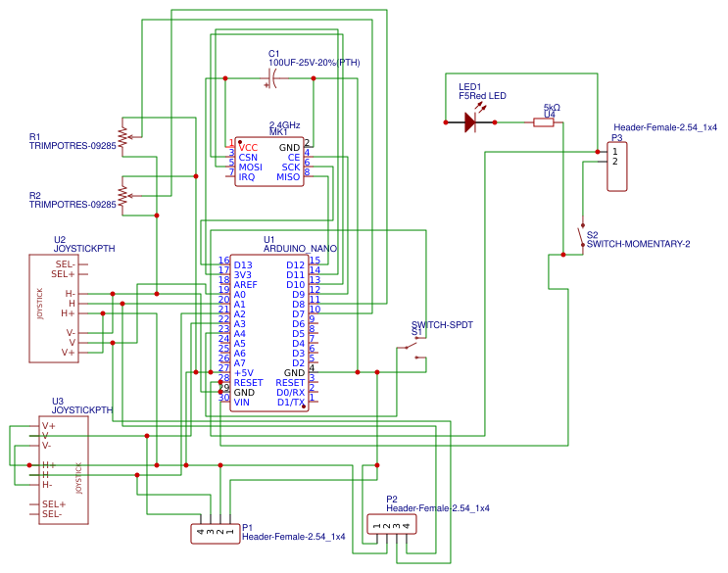Image resolution: width=728 pixels, height=573 pixels.
Task: Select the SEL+ pin on U3 joystick
Action: coord(54,504)
